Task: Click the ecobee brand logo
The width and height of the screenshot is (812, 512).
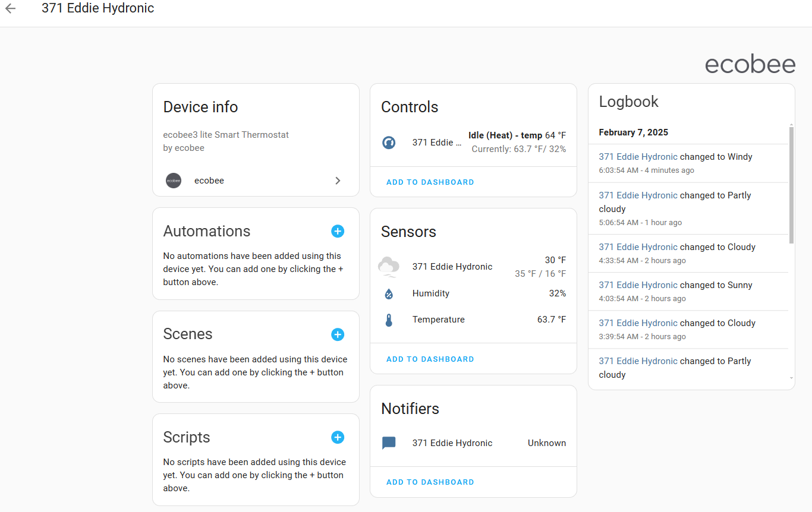Action: tap(750, 65)
